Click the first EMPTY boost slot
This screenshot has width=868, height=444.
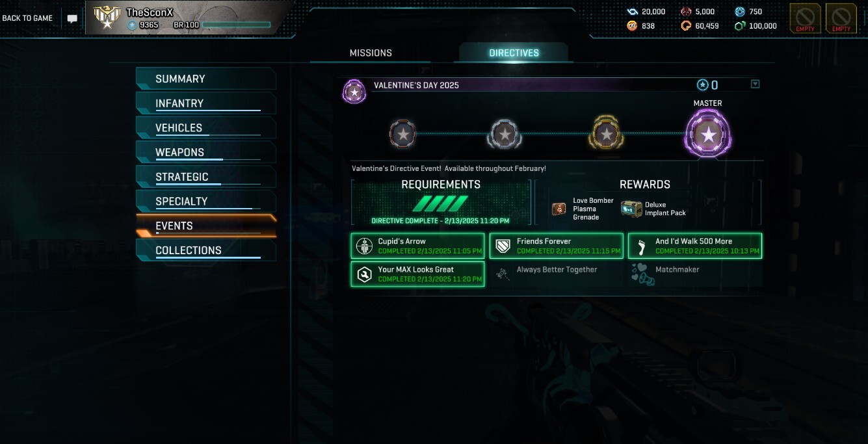(805, 18)
